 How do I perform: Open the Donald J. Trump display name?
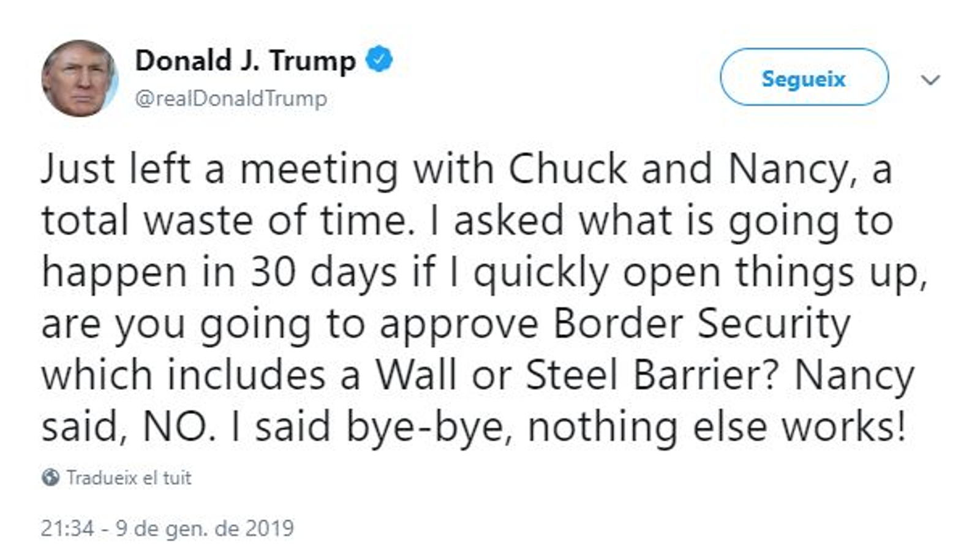click(245, 61)
